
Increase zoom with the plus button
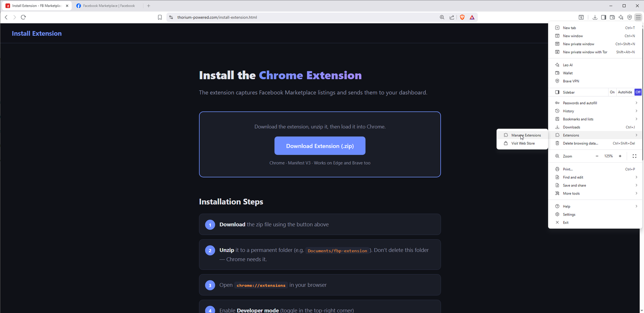(x=620, y=156)
